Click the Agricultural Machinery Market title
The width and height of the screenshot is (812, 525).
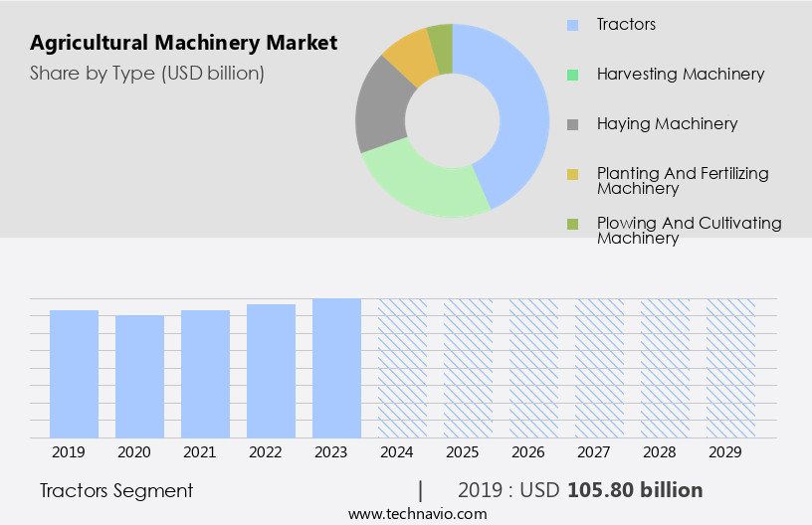184,43
